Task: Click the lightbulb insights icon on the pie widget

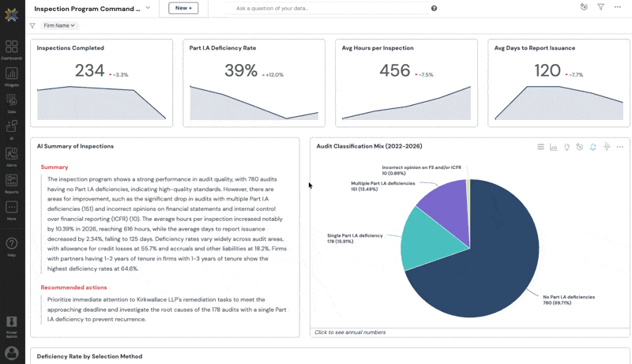Action: pyautogui.click(x=566, y=147)
